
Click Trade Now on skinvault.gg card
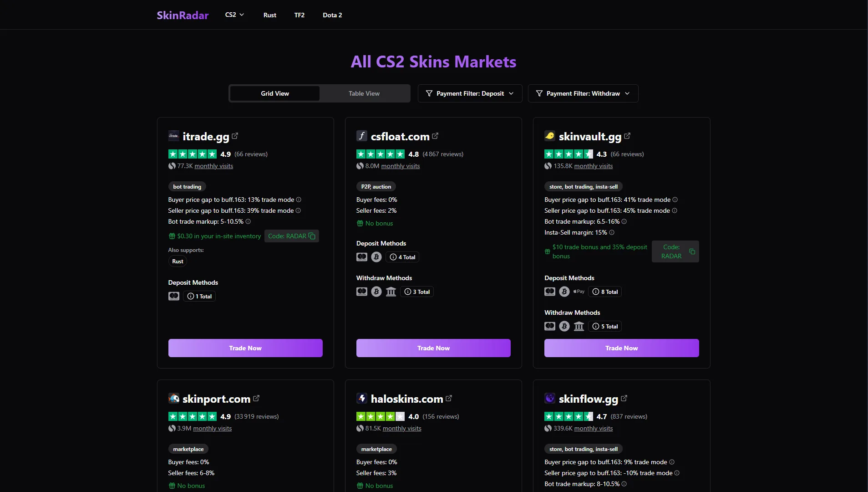tap(622, 348)
